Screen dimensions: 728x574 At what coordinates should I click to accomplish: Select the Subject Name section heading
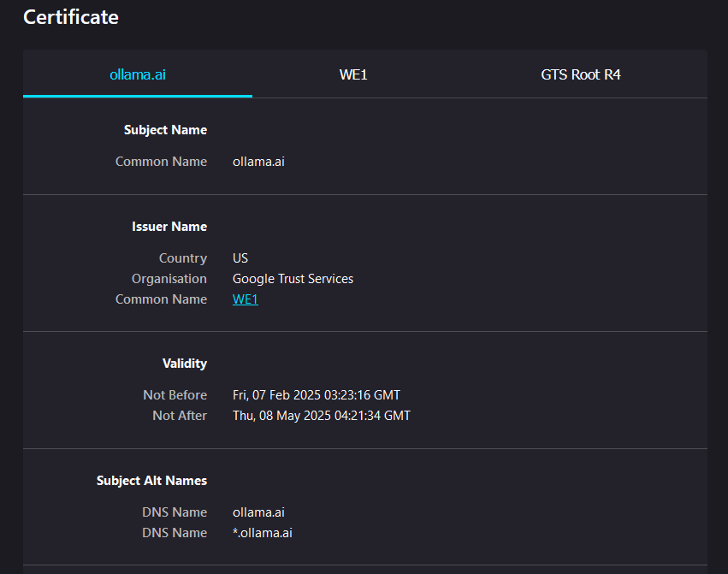[165, 130]
